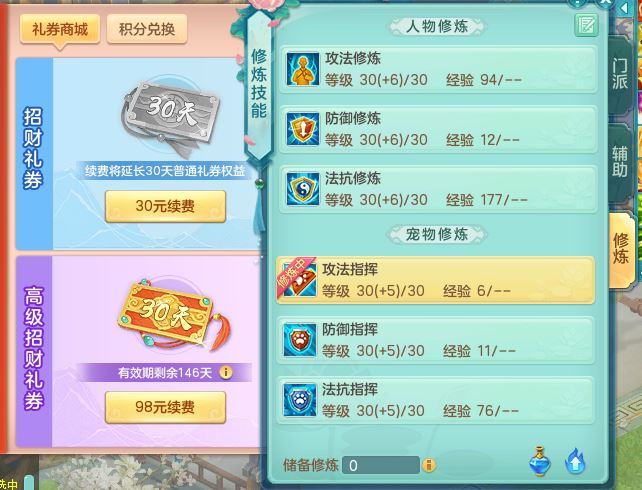Open the 门派 side tab
Image resolution: width=642 pixels, height=490 pixels.
pyautogui.click(x=620, y=74)
